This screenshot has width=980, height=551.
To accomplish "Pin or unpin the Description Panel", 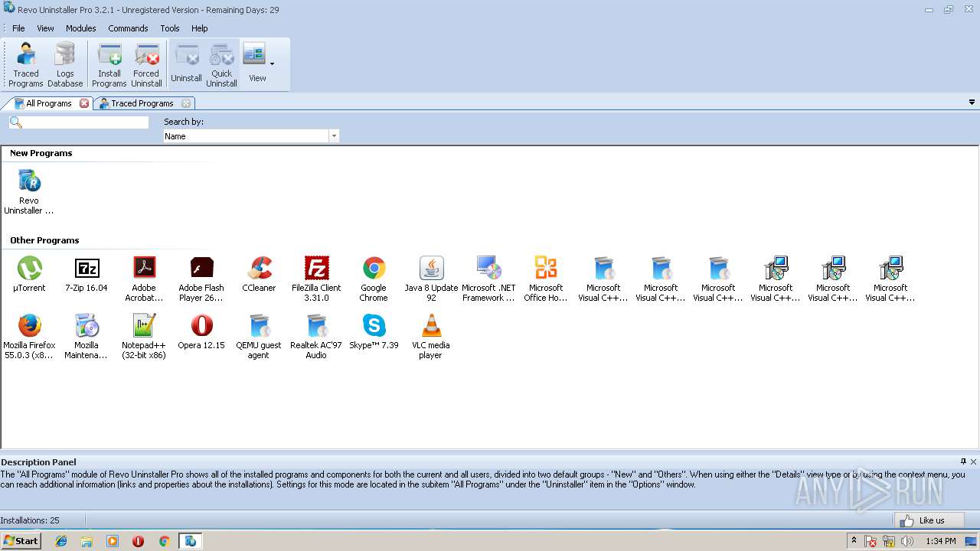I will click(963, 461).
